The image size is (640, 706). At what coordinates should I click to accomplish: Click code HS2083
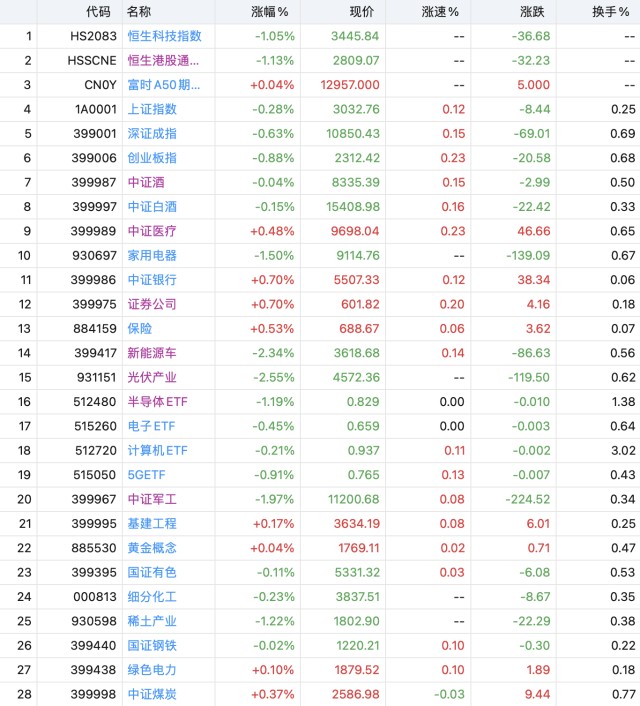tap(93, 36)
